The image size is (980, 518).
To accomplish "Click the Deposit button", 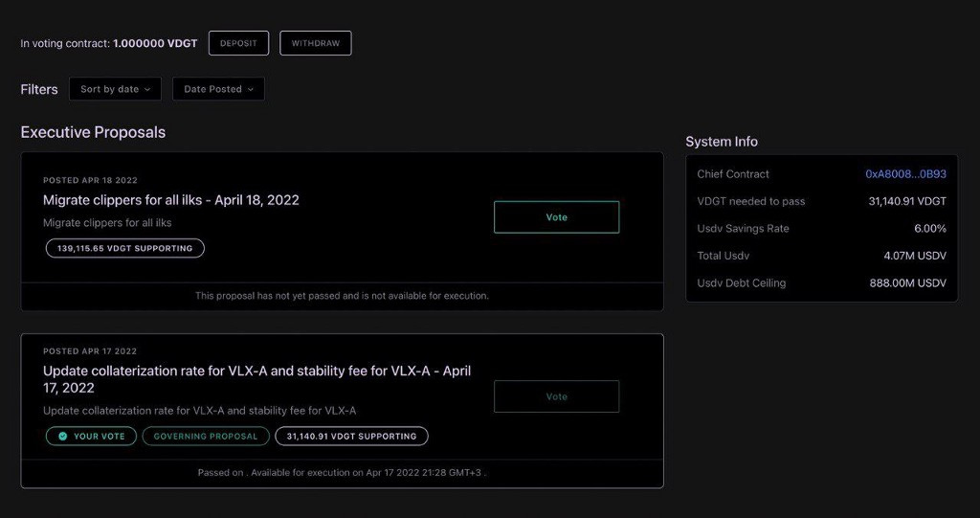I will coord(238,43).
